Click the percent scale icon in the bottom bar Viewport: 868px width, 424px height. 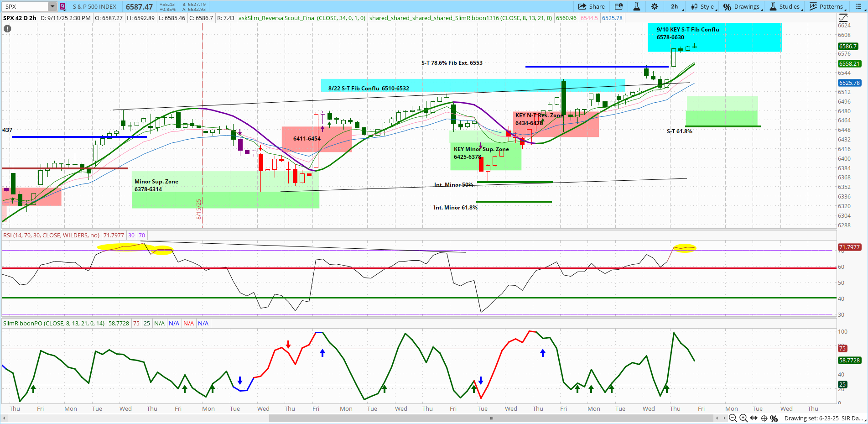point(774,418)
